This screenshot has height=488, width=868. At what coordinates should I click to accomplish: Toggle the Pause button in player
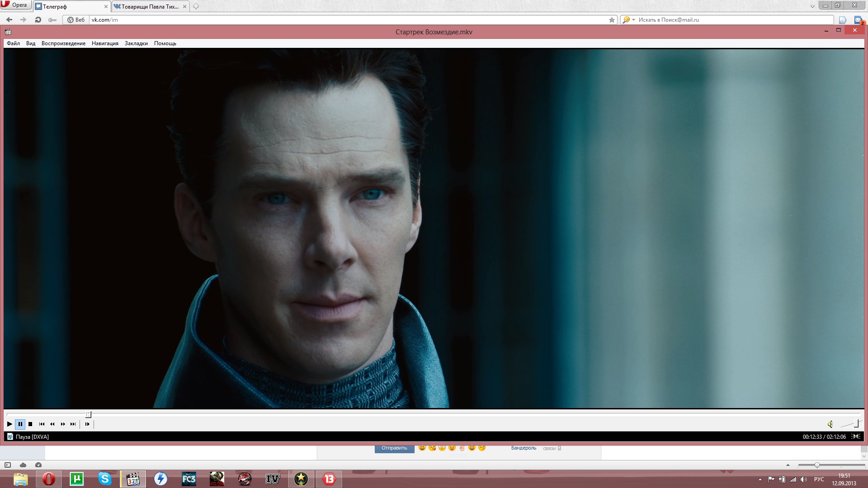click(20, 424)
